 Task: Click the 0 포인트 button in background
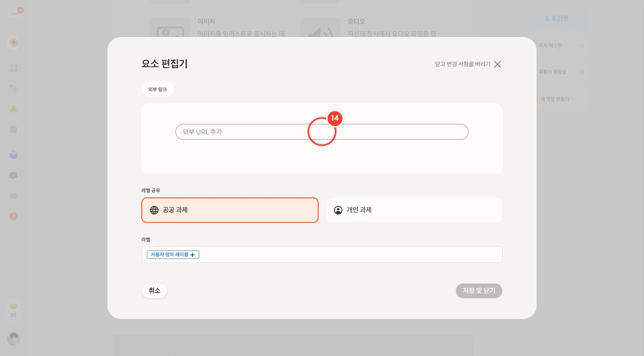point(557,19)
